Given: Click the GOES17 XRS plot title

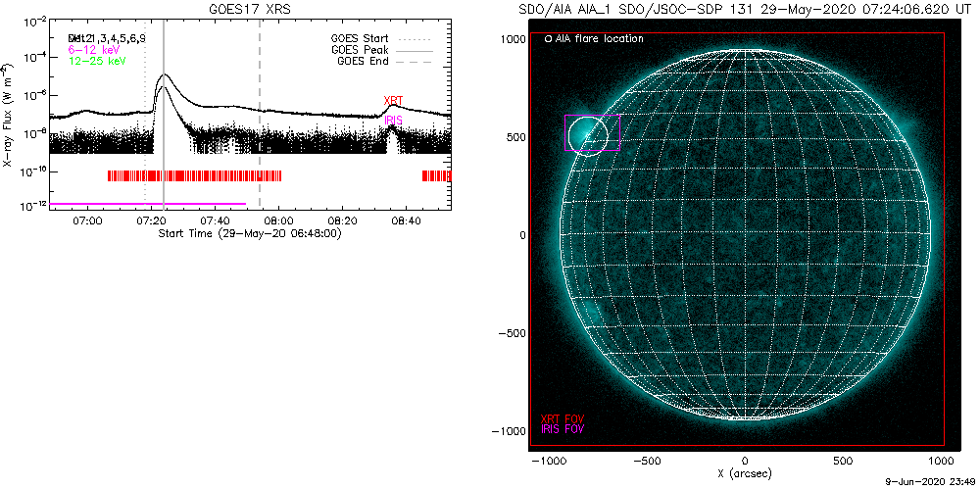Looking at the screenshot, I should click(x=250, y=9).
